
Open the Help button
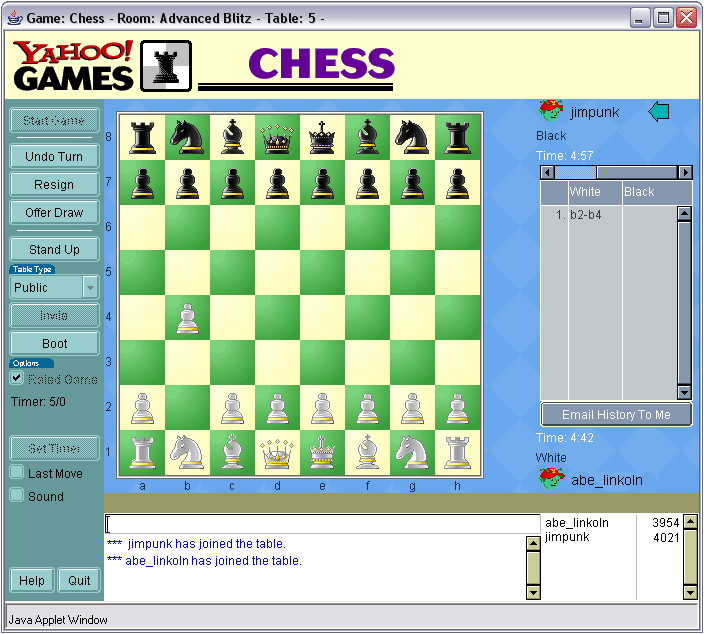[31, 581]
